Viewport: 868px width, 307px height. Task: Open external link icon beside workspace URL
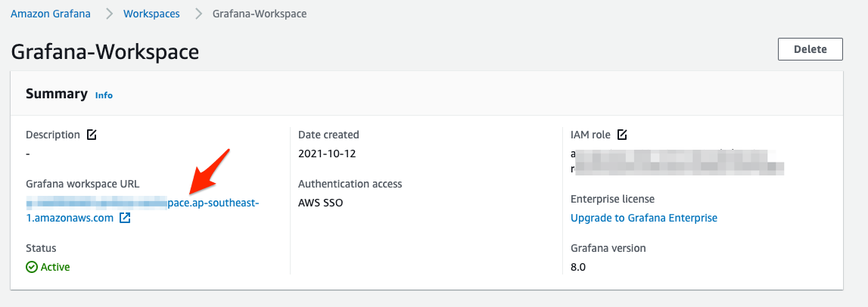125,218
